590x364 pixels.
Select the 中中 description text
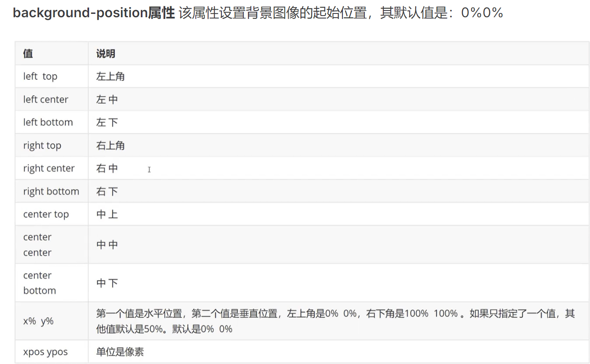[107, 245]
